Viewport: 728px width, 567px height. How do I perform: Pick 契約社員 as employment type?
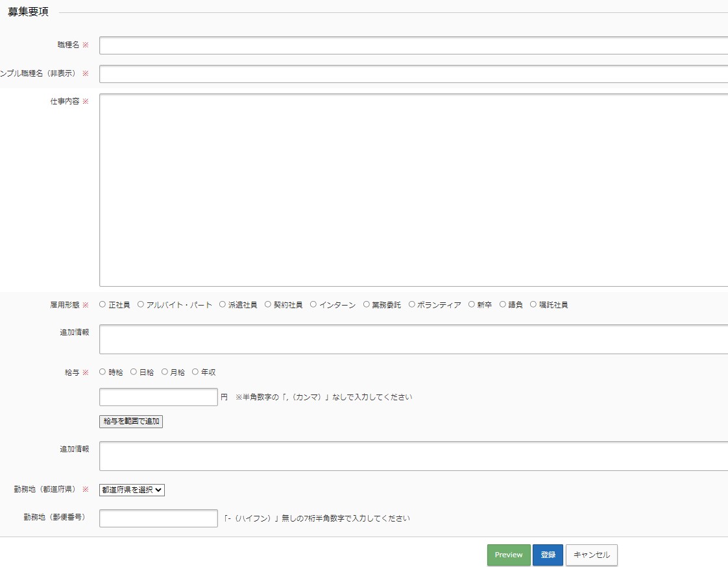(x=268, y=304)
